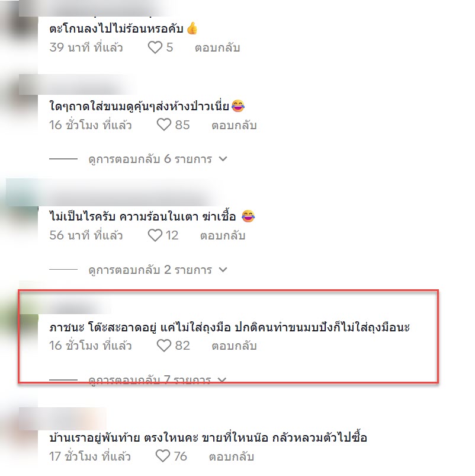Click the comment text mentioning พันท้าย
Viewport: 475px width, 476px height.
(208, 437)
